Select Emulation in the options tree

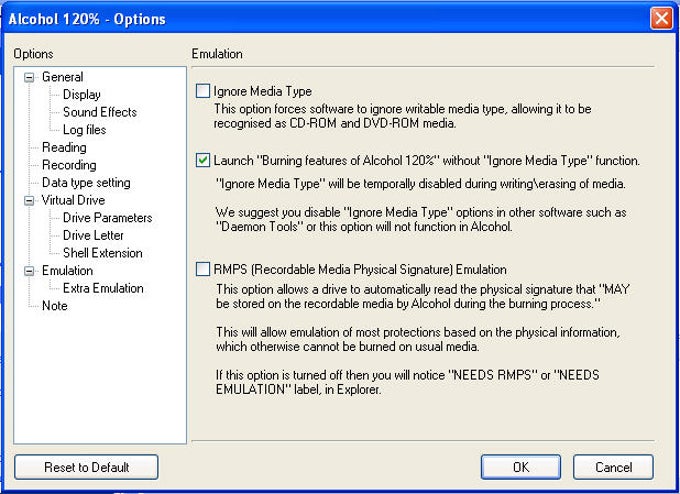[67, 271]
